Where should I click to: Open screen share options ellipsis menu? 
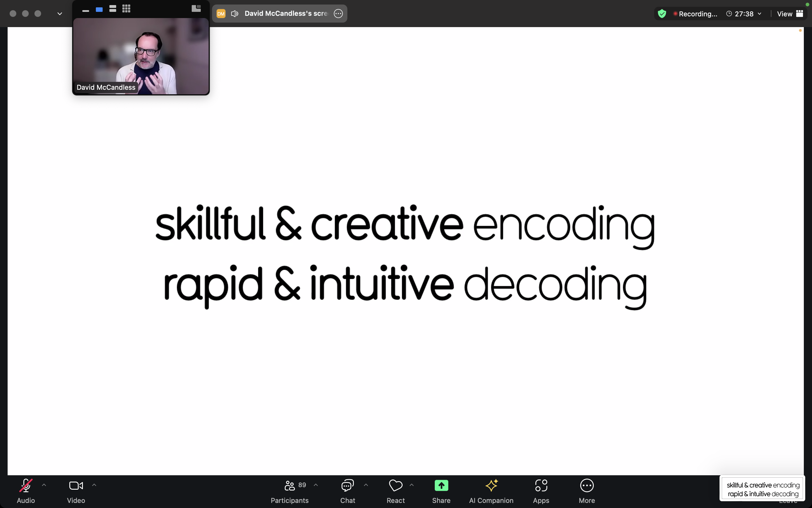338,14
